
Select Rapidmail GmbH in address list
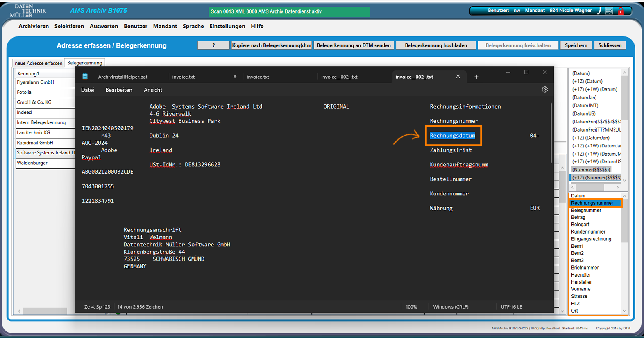35,143
